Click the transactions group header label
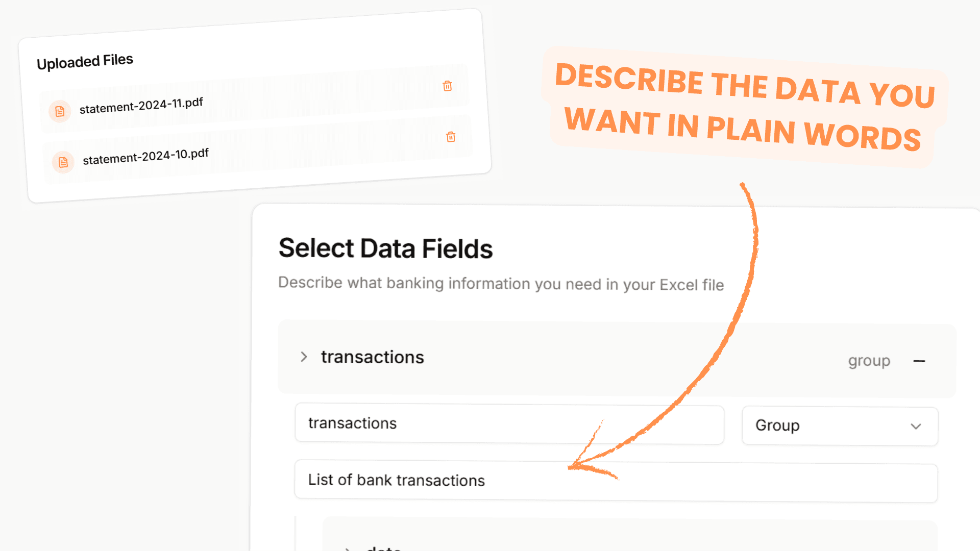 (373, 357)
